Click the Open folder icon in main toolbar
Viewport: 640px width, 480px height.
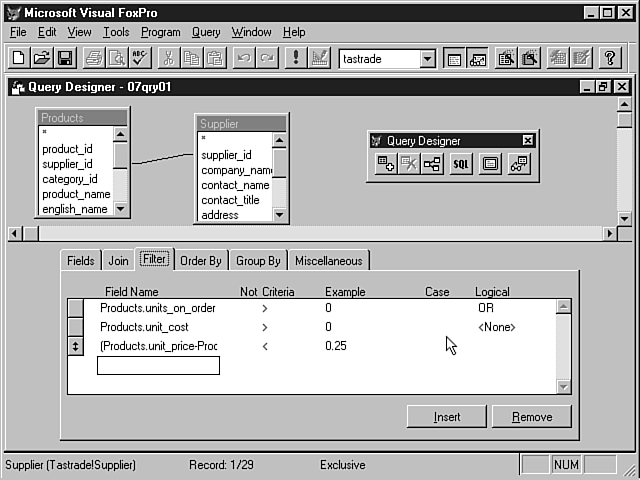(x=43, y=58)
